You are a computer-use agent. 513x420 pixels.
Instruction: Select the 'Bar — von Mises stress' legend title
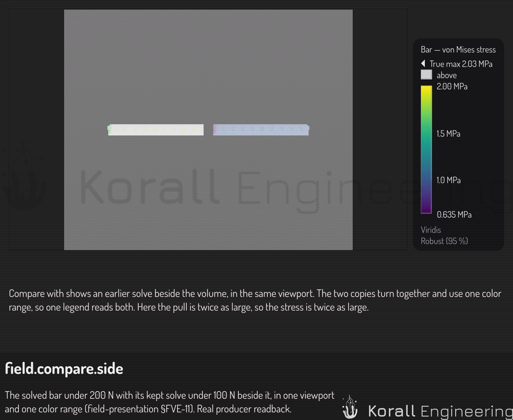pos(458,50)
